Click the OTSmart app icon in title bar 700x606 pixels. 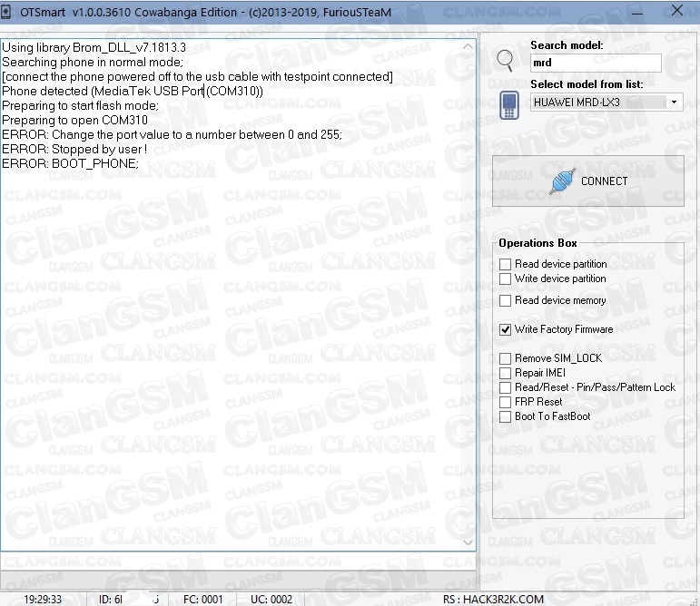(x=5, y=12)
